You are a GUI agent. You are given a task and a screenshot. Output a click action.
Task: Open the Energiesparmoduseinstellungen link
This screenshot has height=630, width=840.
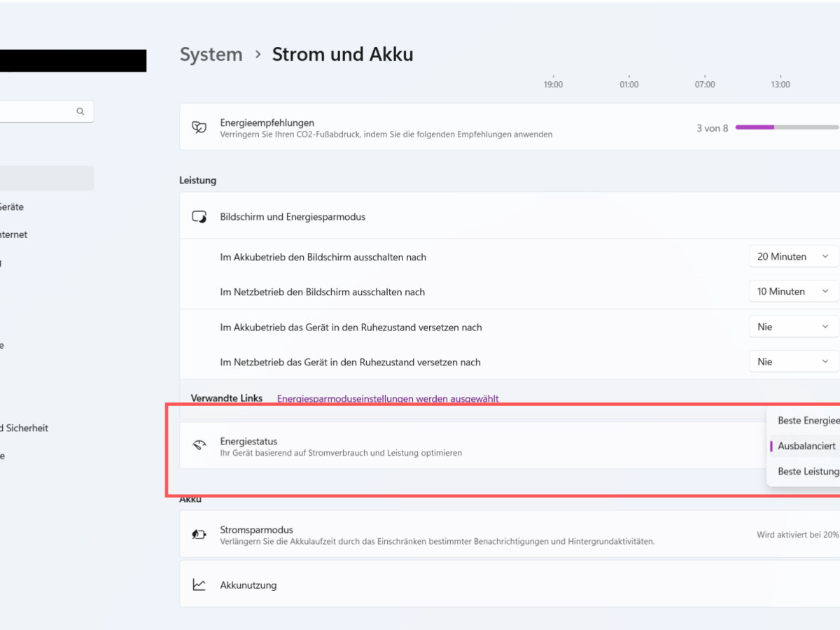(x=388, y=398)
